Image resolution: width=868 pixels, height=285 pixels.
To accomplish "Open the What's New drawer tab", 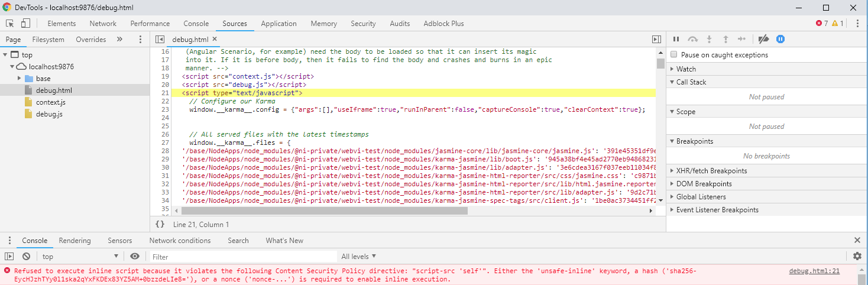I will [x=284, y=241].
